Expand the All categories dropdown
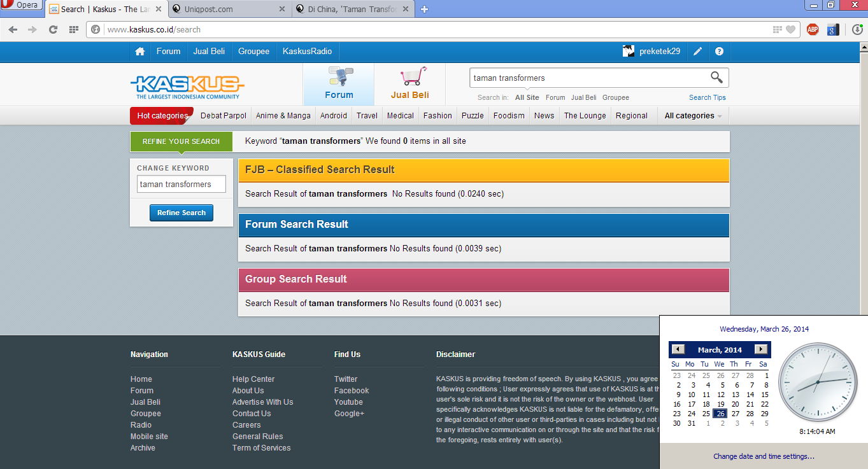868x469 pixels. point(693,116)
